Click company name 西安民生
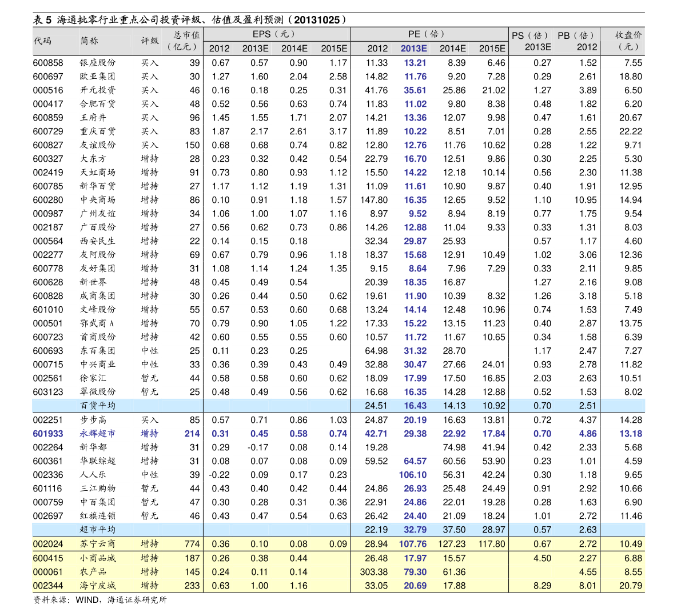 coord(98,241)
